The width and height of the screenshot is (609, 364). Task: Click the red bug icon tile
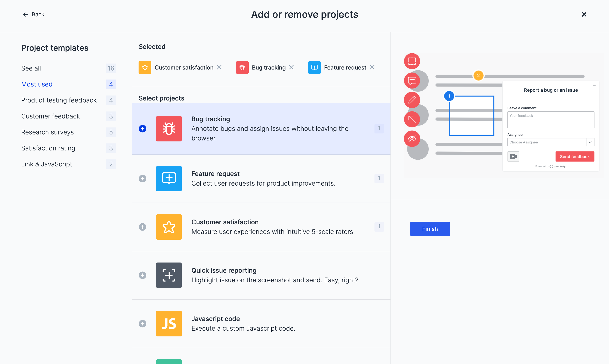pyautogui.click(x=169, y=128)
